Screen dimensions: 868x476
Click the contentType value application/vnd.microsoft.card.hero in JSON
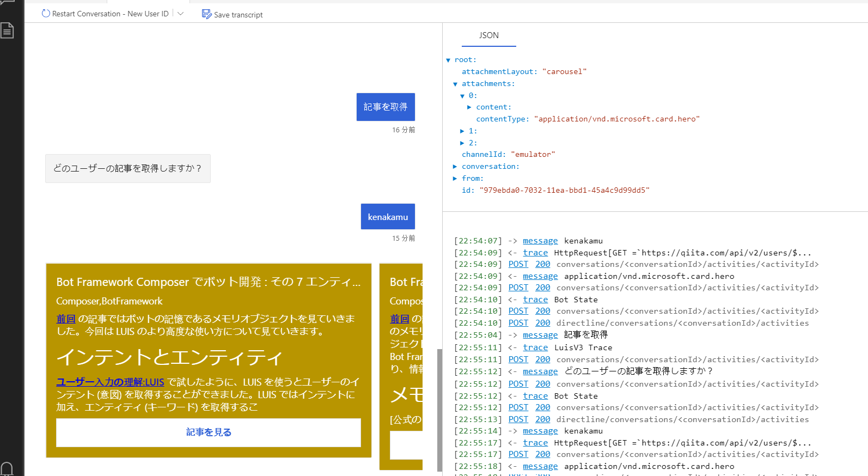[616, 119]
